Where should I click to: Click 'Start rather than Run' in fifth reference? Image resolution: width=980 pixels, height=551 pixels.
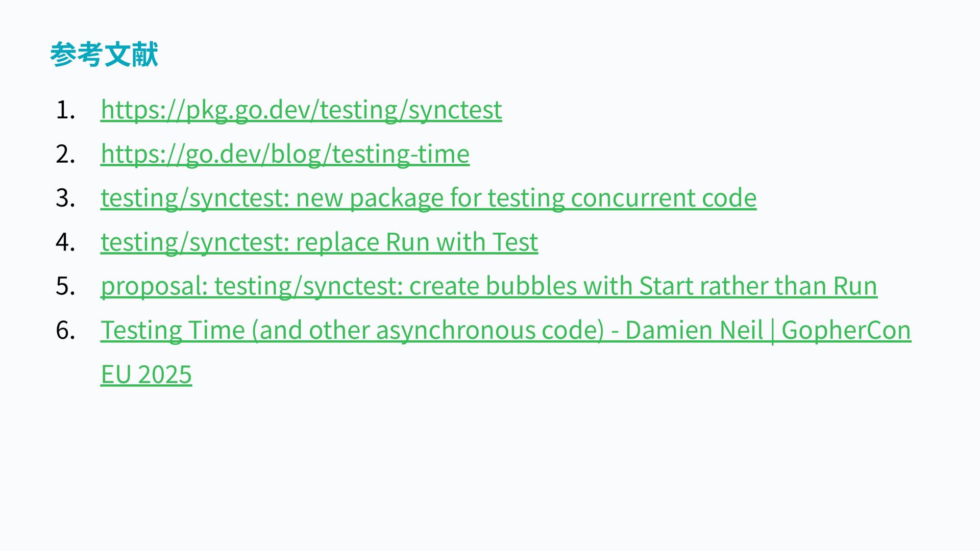[758, 286]
